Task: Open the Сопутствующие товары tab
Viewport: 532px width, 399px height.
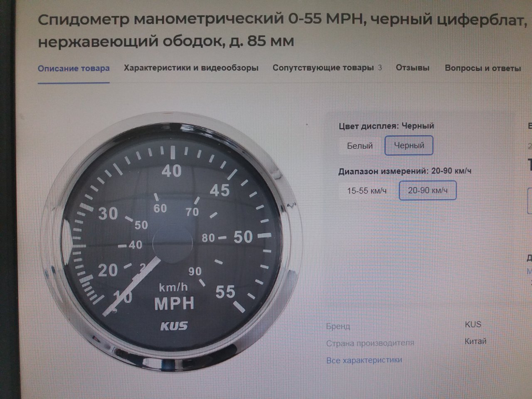Action: click(323, 68)
